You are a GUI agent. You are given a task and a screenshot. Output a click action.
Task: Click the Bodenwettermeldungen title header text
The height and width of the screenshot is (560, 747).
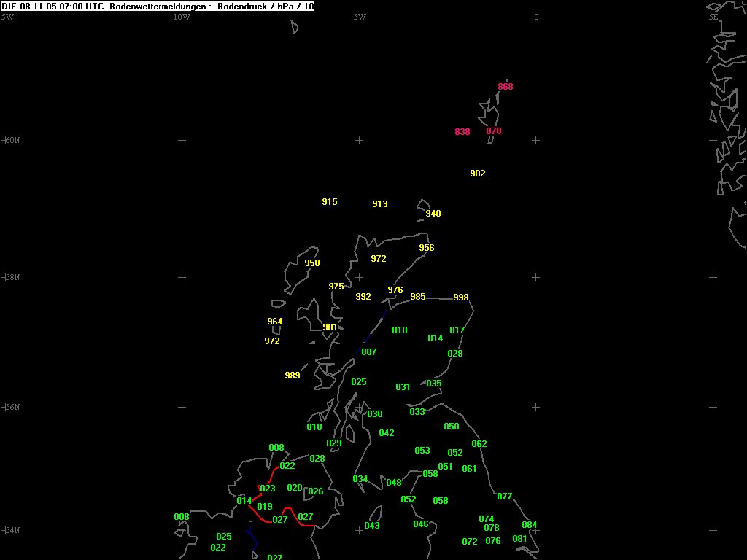pos(158,6)
